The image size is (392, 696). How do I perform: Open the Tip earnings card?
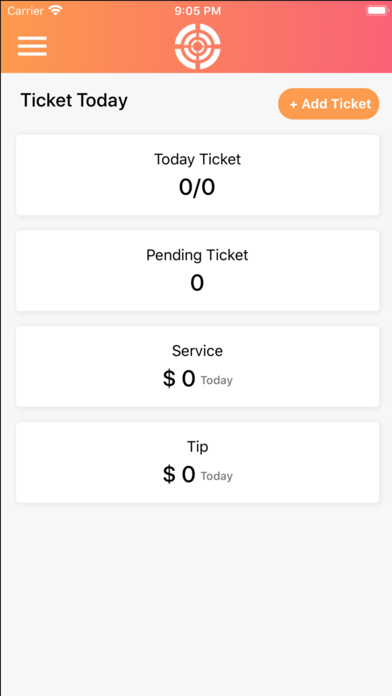click(x=198, y=463)
